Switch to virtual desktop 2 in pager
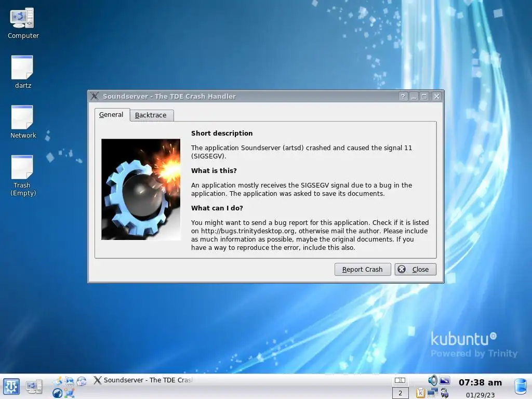Viewport: 532px width, 399px height. click(x=401, y=393)
